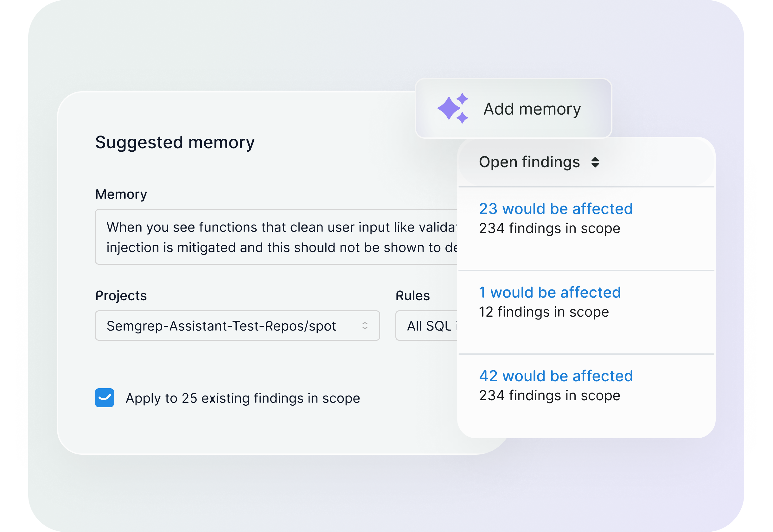Click the Projects field label
This screenshot has width=773, height=532.
click(121, 296)
